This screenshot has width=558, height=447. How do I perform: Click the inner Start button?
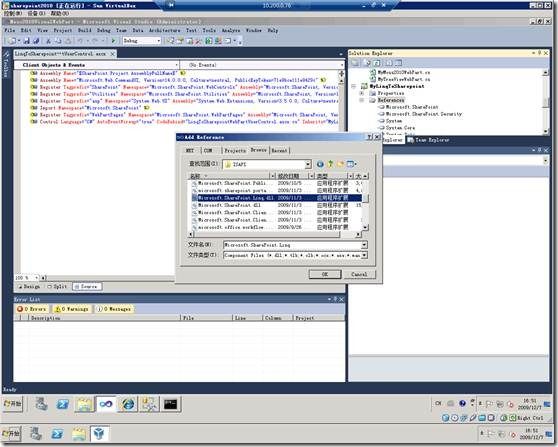pos(13,404)
